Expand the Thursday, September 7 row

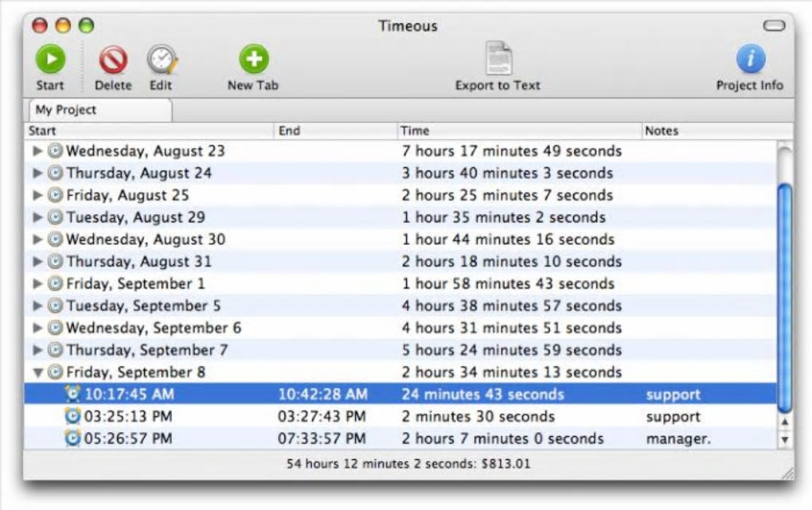pyautogui.click(x=37, y=350)
